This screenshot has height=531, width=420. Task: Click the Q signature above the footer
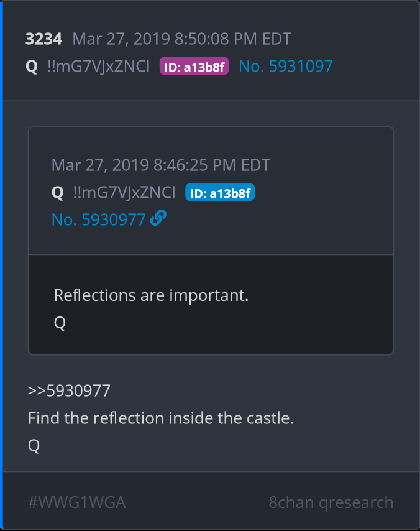34,445
